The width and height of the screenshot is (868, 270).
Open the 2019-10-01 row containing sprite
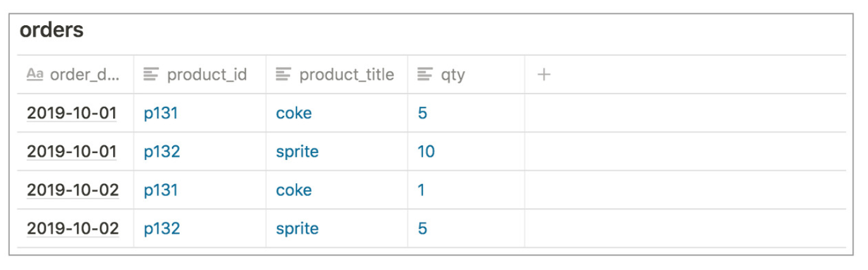(x=71, y=152)
